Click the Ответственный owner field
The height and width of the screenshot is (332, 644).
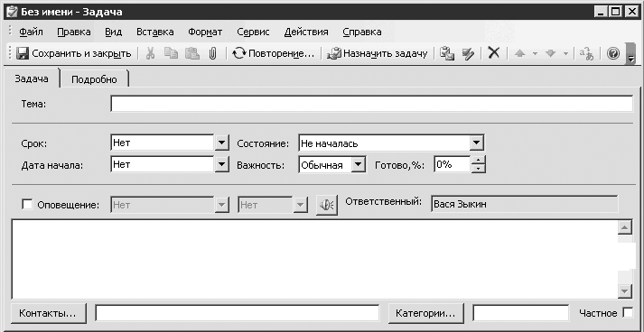[525, 204]
